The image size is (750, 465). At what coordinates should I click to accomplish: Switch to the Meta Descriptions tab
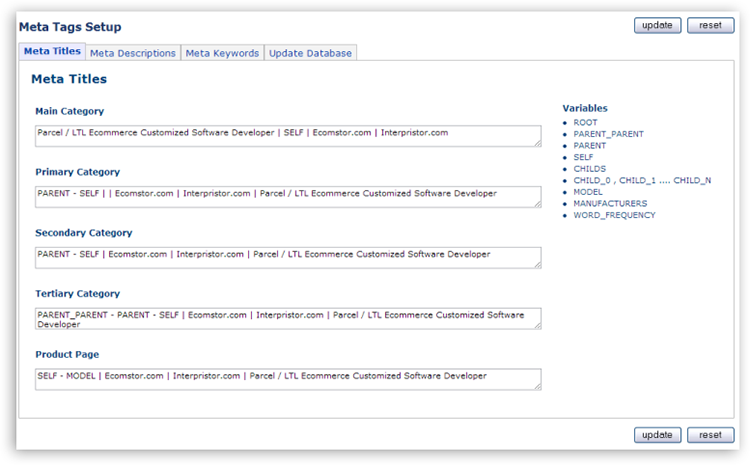[132, 53]
